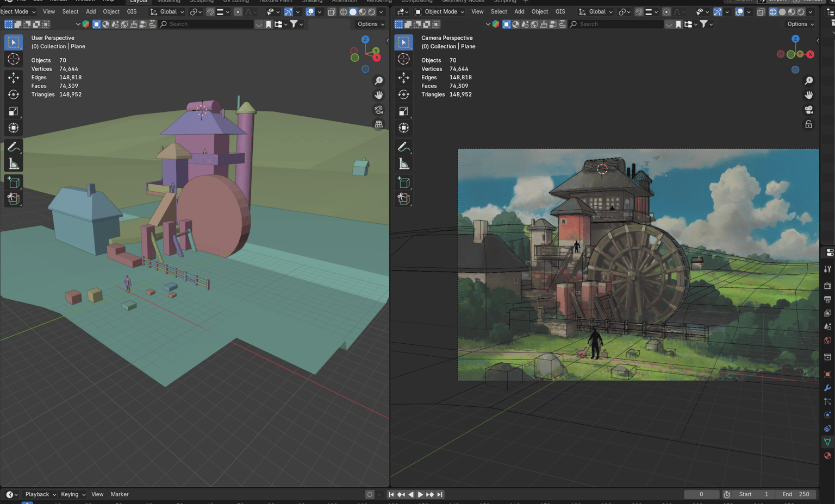Toggle snapping magnet in right viewport header
835x504 pixels.
click(639, 11)
